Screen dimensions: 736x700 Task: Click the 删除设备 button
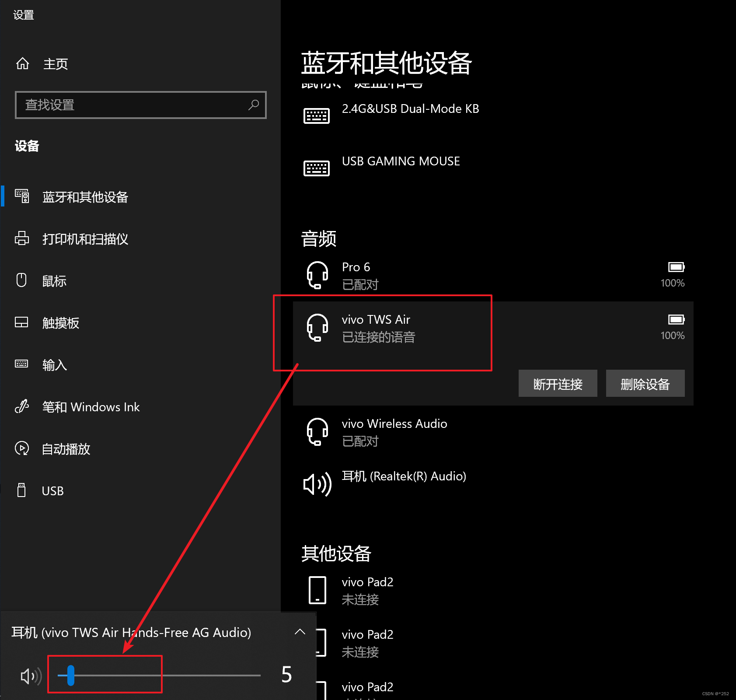click(645, 384)
